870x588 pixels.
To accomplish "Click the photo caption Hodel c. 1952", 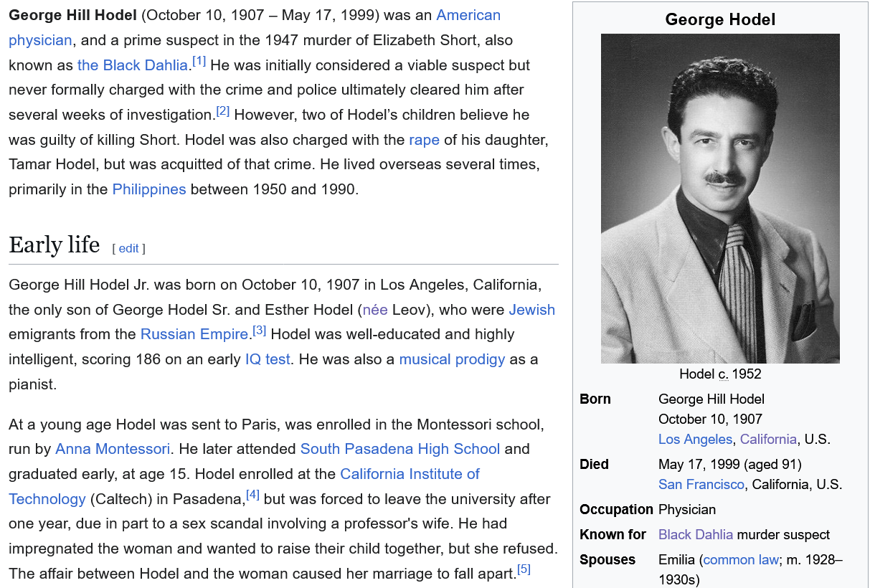I will tap(720, 374).
